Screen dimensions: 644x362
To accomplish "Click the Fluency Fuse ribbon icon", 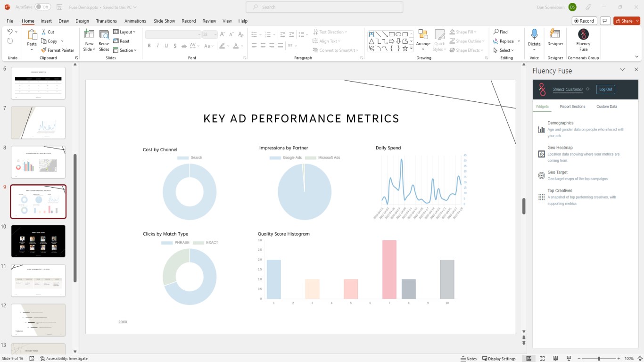I will click(583, 34).
